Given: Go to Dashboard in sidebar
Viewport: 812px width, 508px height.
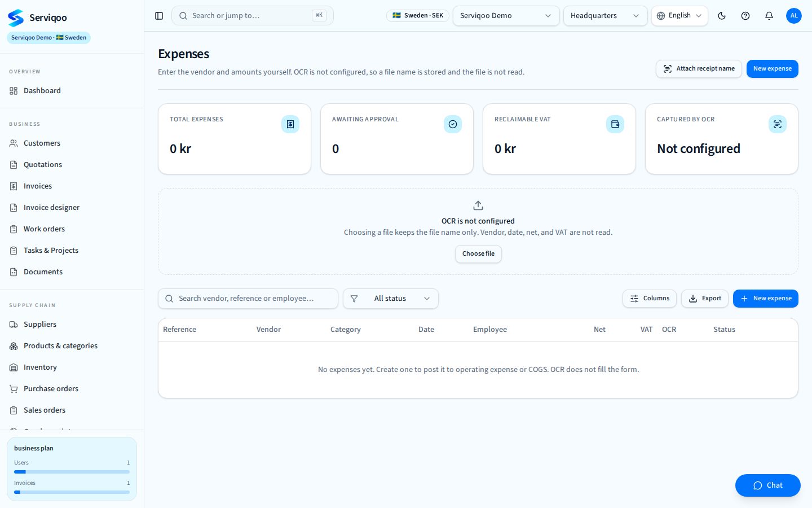Looking at the screenshot, I should [72, 91].
